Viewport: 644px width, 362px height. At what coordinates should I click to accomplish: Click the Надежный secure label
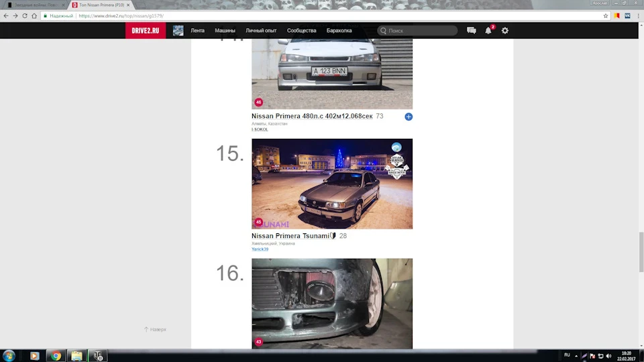(x=61, y=15)
